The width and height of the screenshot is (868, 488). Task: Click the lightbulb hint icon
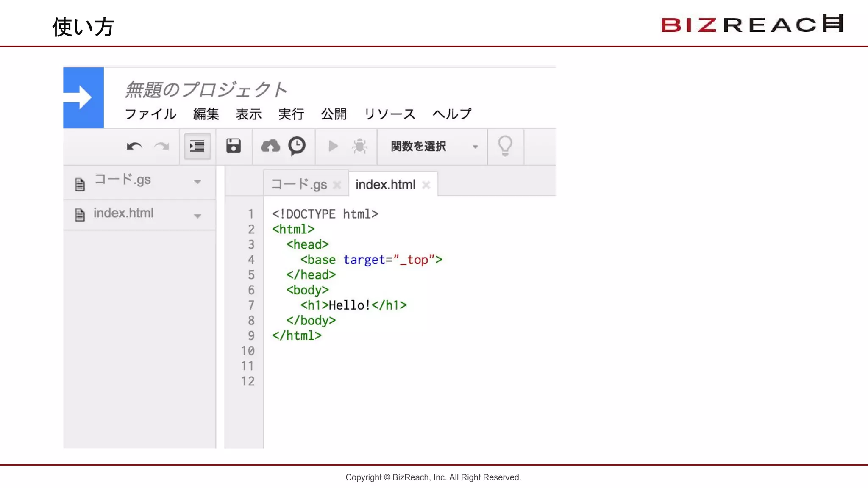point(505,146)
